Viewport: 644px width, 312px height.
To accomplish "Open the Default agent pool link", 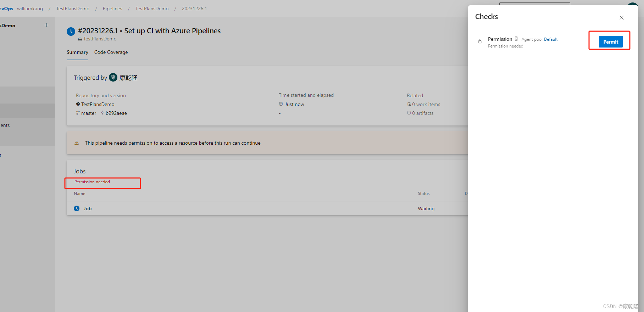I will point(551,39).
